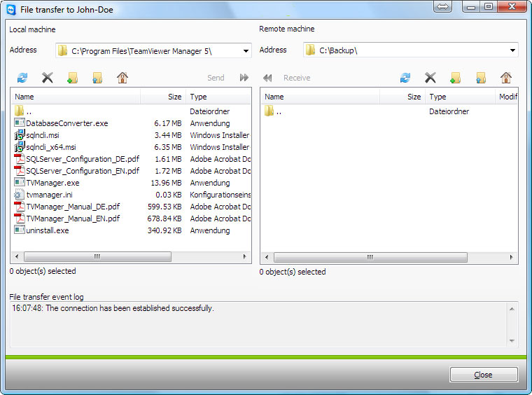Click the TeamViewer icon in title bar
Image resolution: width=532 pixels, height=395 pixels.
click(11, 10)
